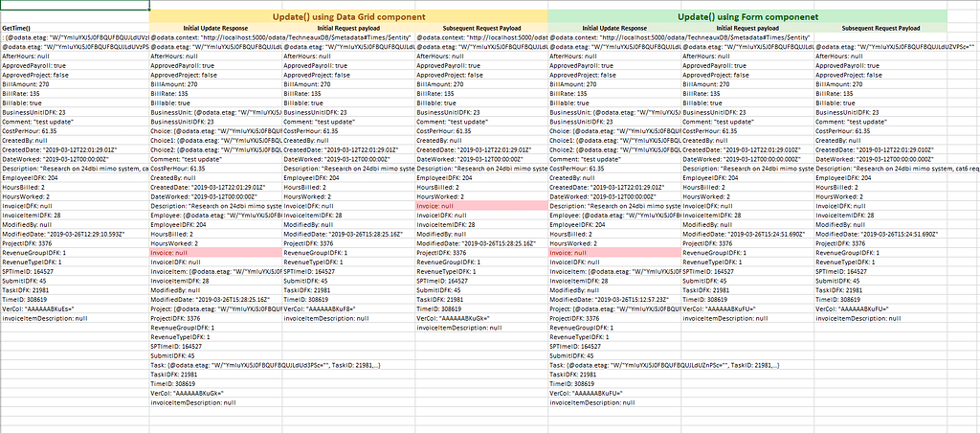Click 'ApprovedProject: false' in Form Initial Request payload column

pos(747,75)
